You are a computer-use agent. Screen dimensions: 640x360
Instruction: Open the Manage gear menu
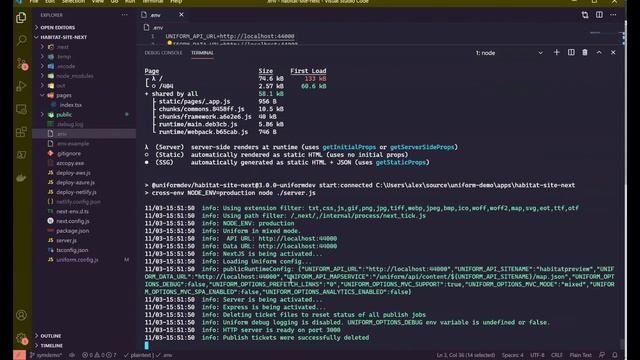21,338
